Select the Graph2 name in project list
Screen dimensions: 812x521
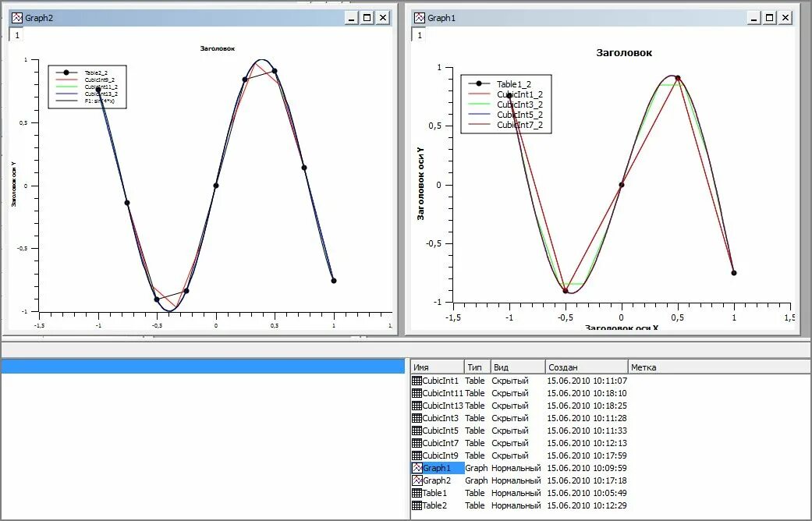coord(437,480)
